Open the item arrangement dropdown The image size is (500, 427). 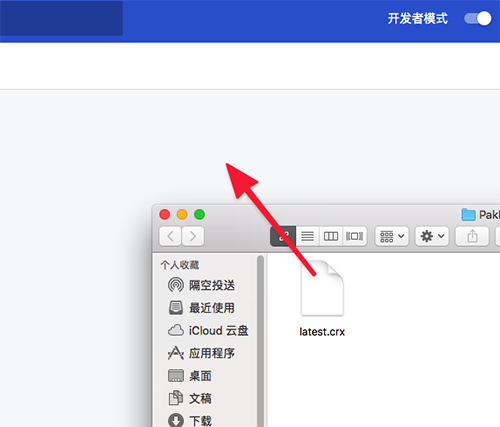pyautogui.click(x=392, y=236)
